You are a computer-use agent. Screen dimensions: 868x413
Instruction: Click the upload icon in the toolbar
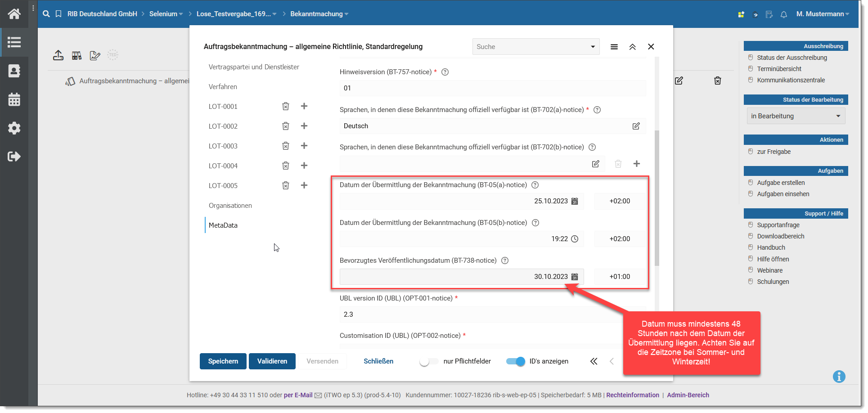click(58, 55)
